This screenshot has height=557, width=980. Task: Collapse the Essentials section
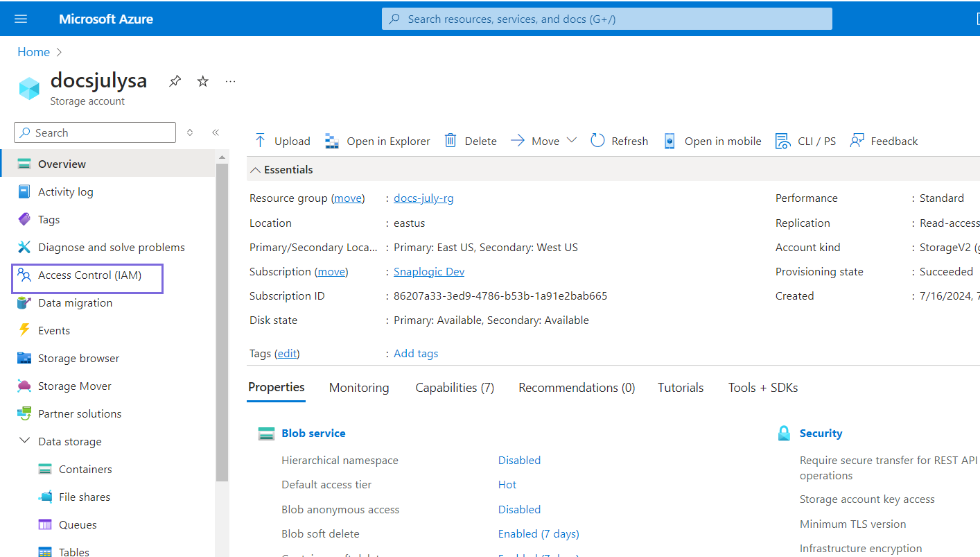[256, 170]
